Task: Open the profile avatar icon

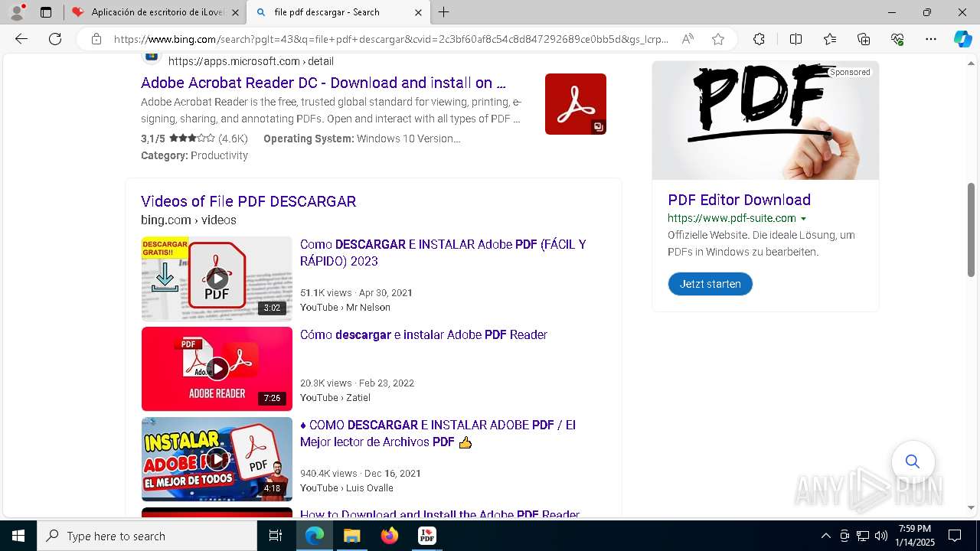Action: pos(17,12)
